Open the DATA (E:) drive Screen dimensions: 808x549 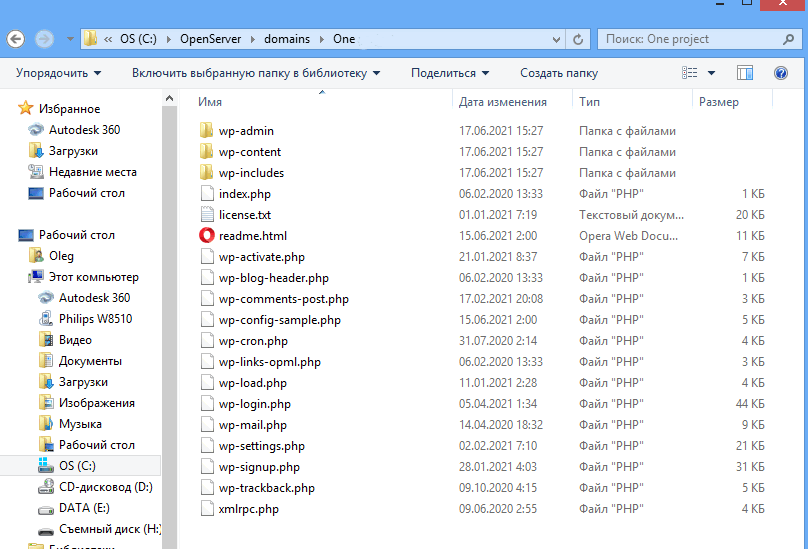tap(84, 508)
